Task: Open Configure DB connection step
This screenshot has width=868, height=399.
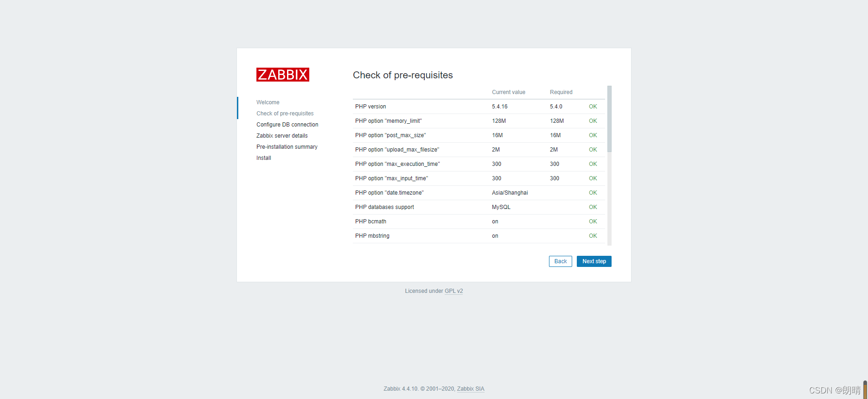Action: (287, 125)
